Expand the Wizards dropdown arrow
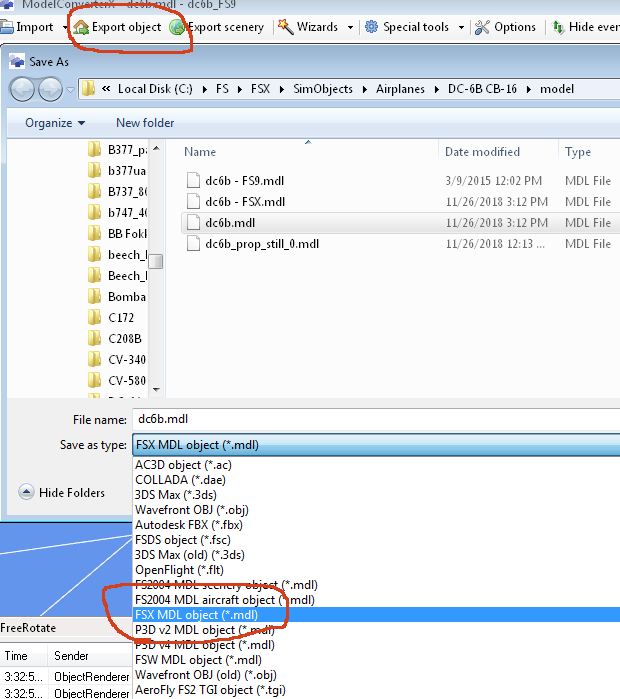Image resolution: width=620 pixels, height=699 pixels. 350,28
